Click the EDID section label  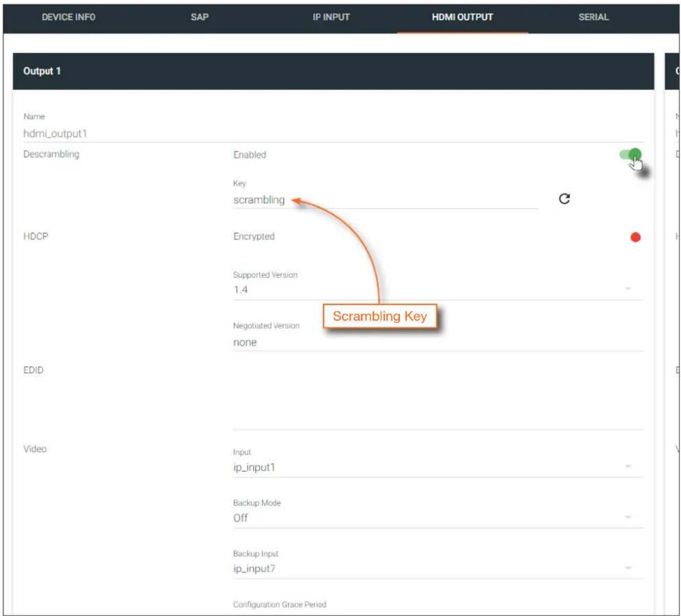click(x=33, y=370)
